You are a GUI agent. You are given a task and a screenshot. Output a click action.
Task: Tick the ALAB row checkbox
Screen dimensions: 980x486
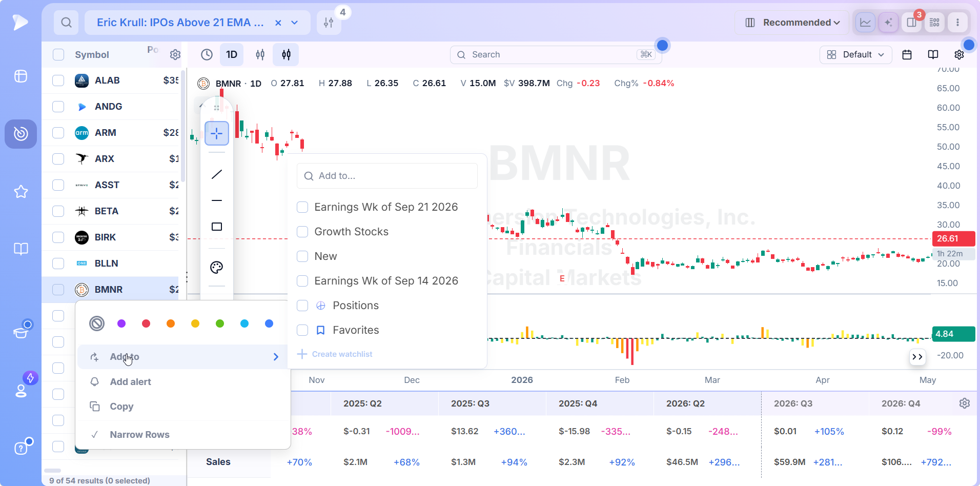coord(58,80)
